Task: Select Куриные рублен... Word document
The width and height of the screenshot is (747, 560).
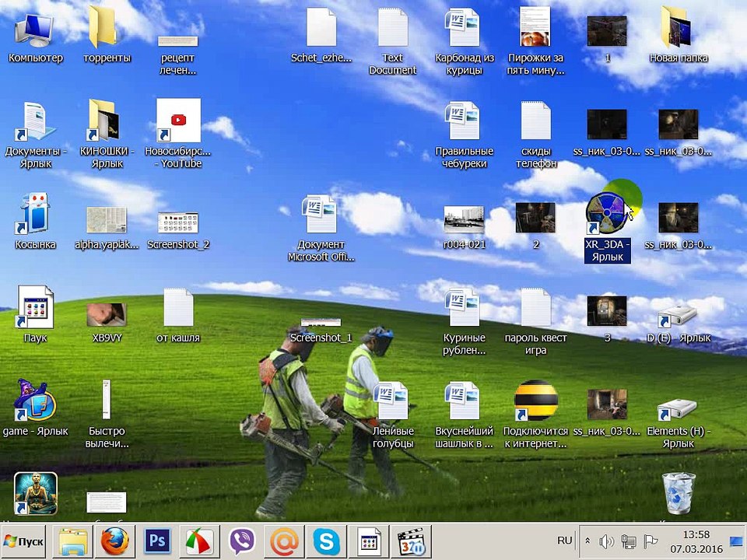Action: pos(464,323)
